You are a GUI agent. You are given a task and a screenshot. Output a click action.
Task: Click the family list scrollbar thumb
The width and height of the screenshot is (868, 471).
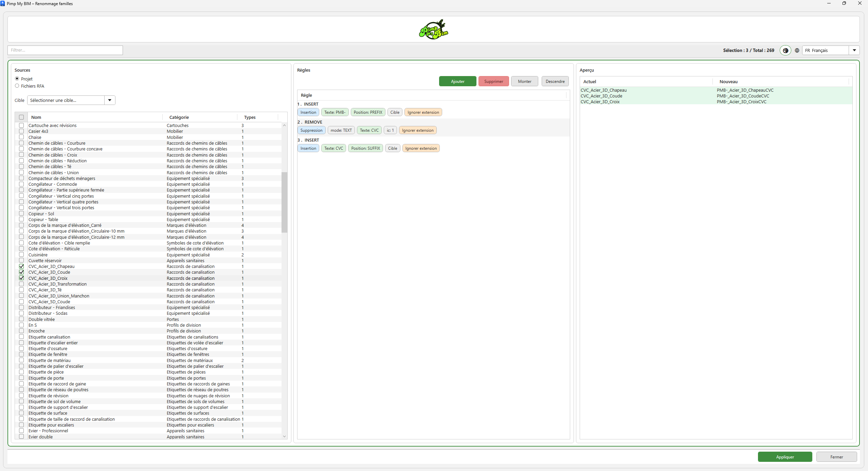284,202
